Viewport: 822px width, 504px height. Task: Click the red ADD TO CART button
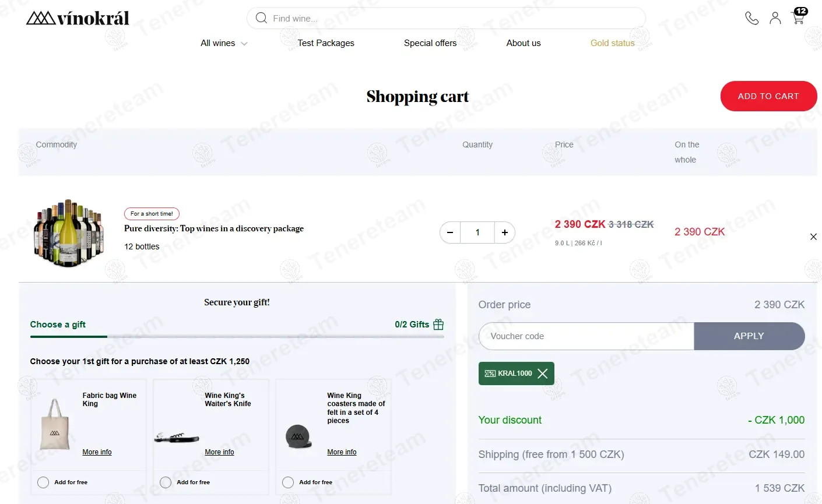(768, 96)
